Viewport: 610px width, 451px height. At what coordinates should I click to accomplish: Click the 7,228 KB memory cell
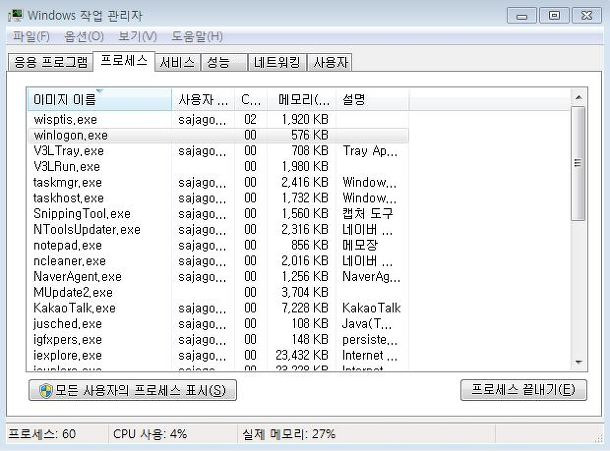pos(305,308)
